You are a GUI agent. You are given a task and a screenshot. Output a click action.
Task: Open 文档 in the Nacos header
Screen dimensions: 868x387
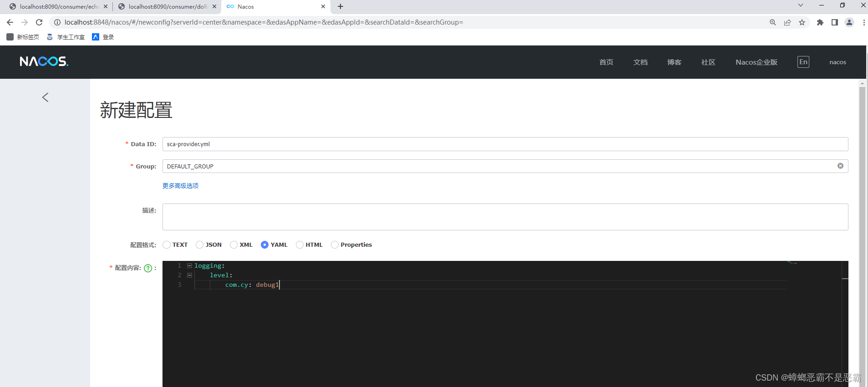[x=640, y=62]
